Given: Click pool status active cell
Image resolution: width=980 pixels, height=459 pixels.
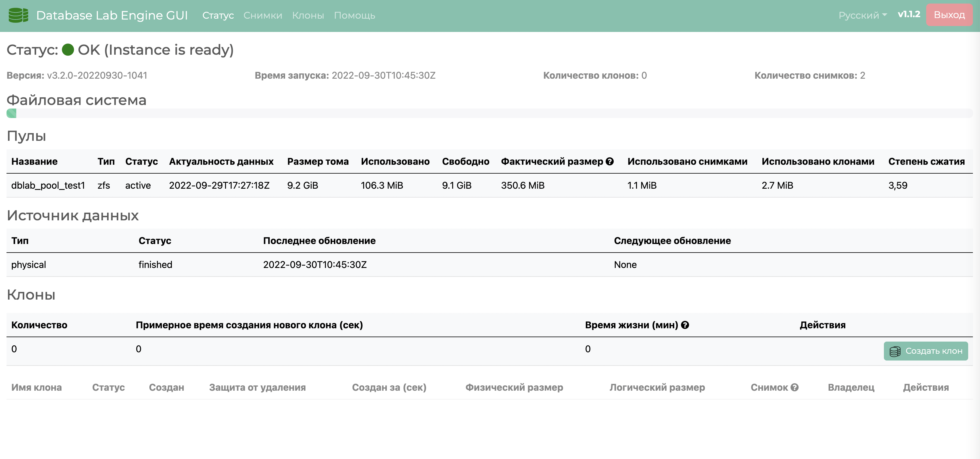Looking at the screenshot, I should pyautogui.click(x=138, y=185).
